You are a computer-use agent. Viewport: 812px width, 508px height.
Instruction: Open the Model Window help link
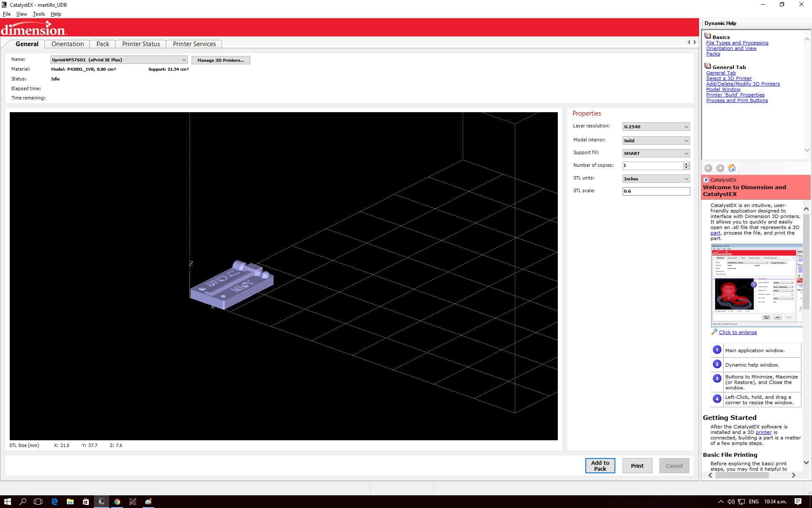click(723, 89)
